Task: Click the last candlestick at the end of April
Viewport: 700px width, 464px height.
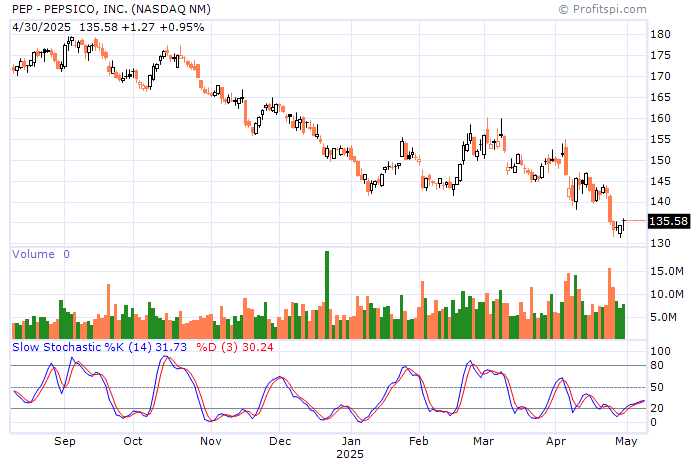Action: 624,225
